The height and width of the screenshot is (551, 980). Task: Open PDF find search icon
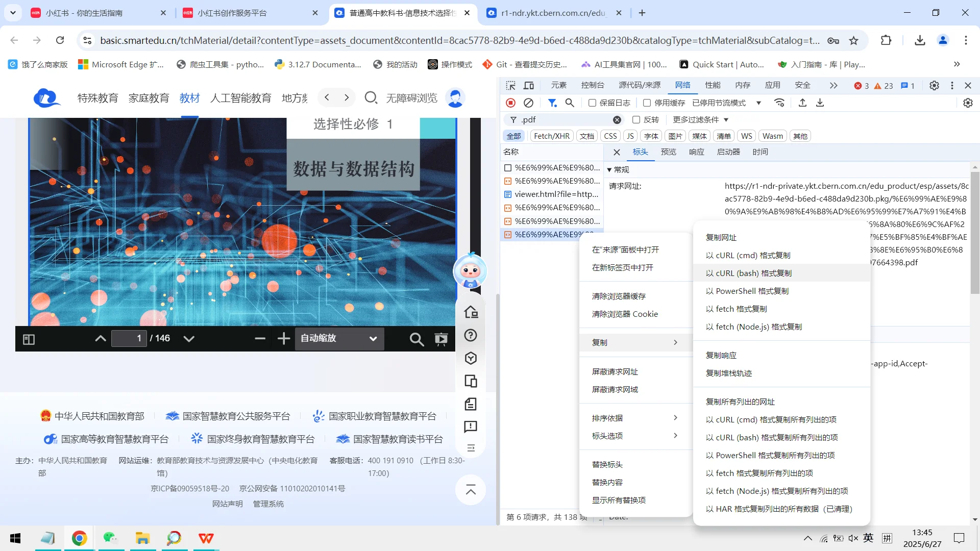click(416, 339)
